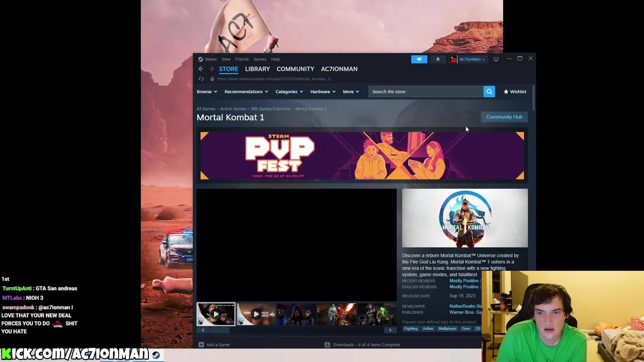Expand the Ac7ionMan account dropdown
Image resolution: width=644 pixels, height=362 pixels.
pyautogui.click(x=472, y=59)
